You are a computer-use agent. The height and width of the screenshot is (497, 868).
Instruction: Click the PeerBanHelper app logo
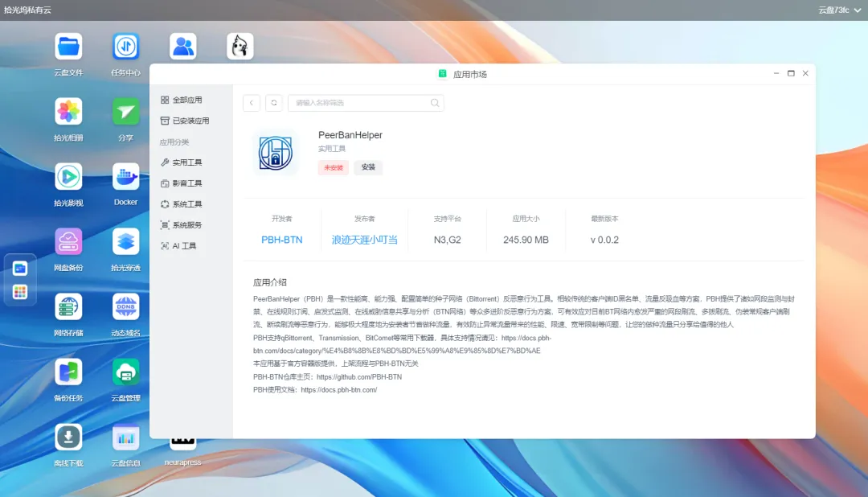[275, 153]
